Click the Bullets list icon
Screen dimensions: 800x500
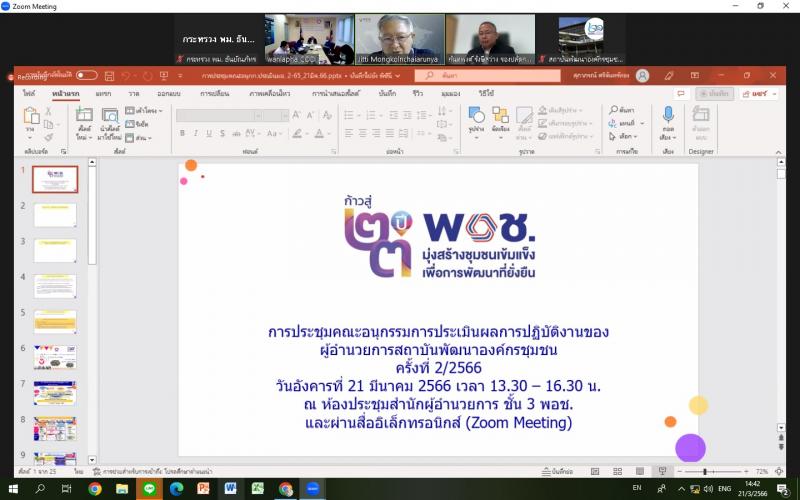(349, 115)
